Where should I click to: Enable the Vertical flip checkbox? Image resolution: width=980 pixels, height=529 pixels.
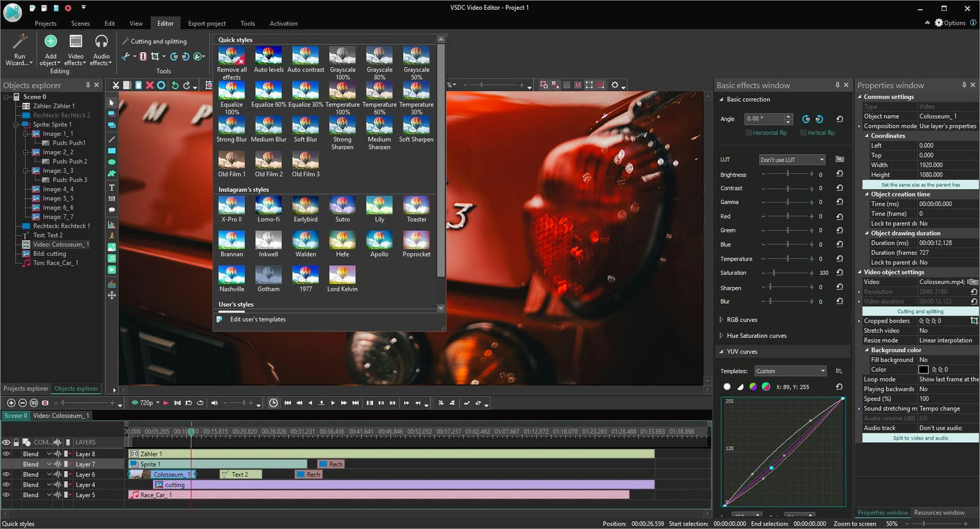pyautogui.click(x=803, y=133)
